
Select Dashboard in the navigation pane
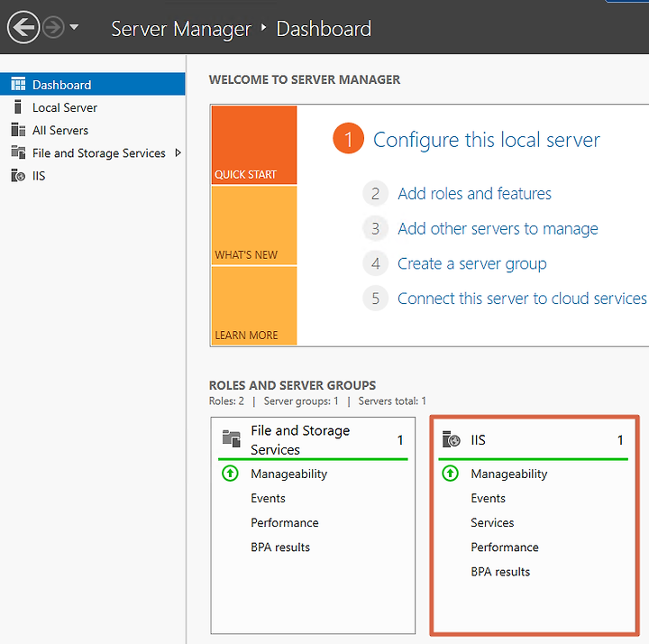coord(92,84)
